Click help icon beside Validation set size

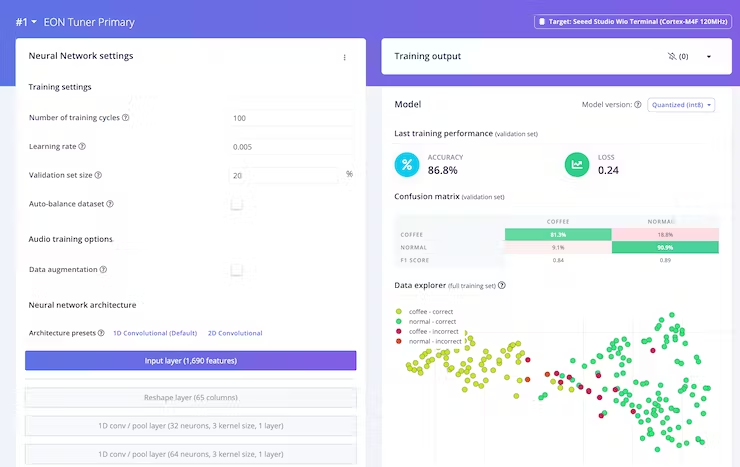tap(98, 175)
